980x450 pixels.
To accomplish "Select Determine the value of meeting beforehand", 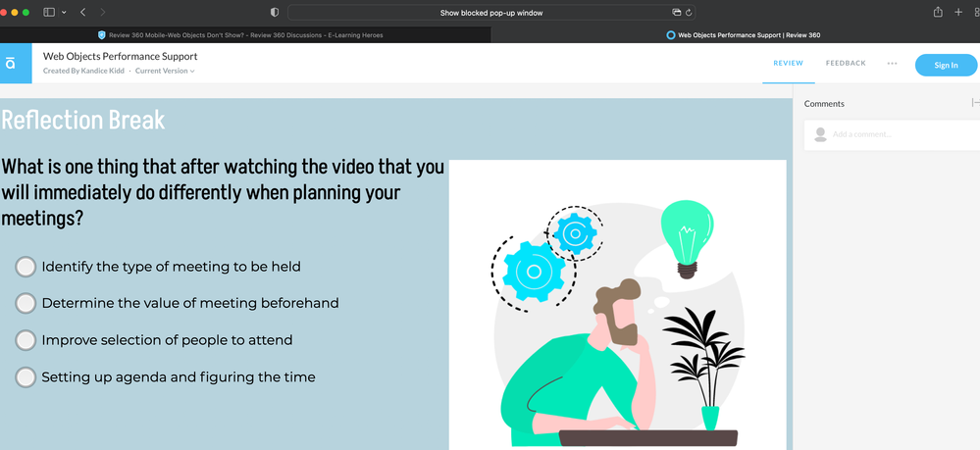I will coord(26,303).
